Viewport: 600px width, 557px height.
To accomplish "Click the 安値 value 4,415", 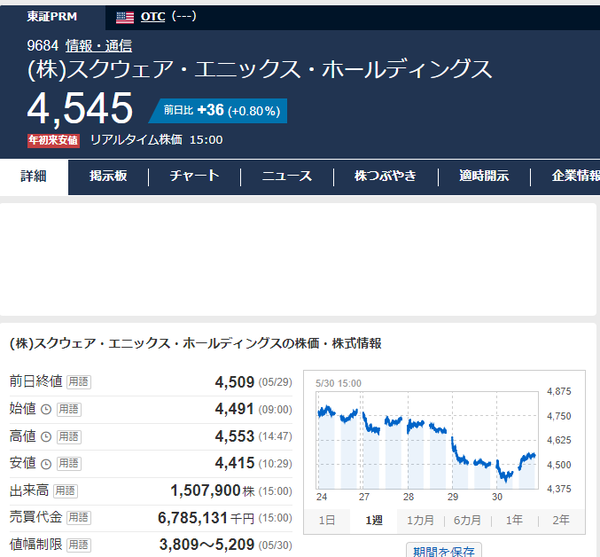I will coord(234,464).
